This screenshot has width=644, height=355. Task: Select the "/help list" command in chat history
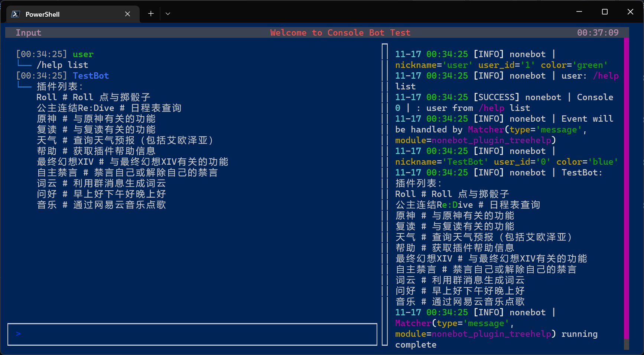coord(63,65)
